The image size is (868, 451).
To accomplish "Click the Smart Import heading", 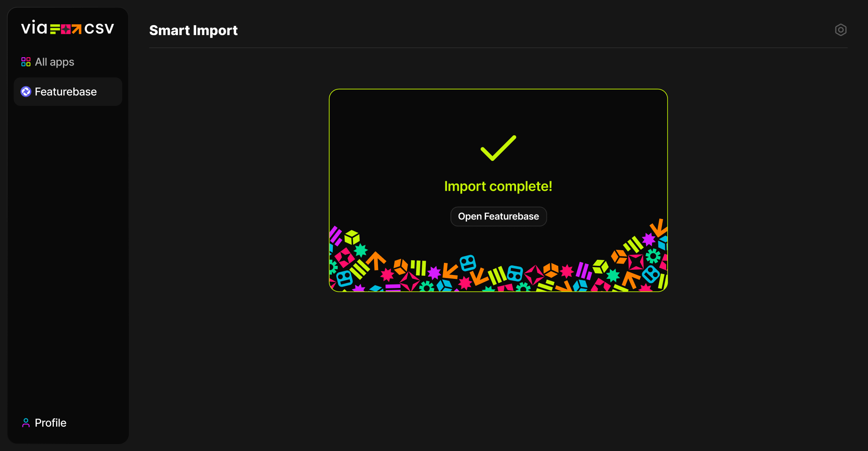I will [x=194, y=30].
